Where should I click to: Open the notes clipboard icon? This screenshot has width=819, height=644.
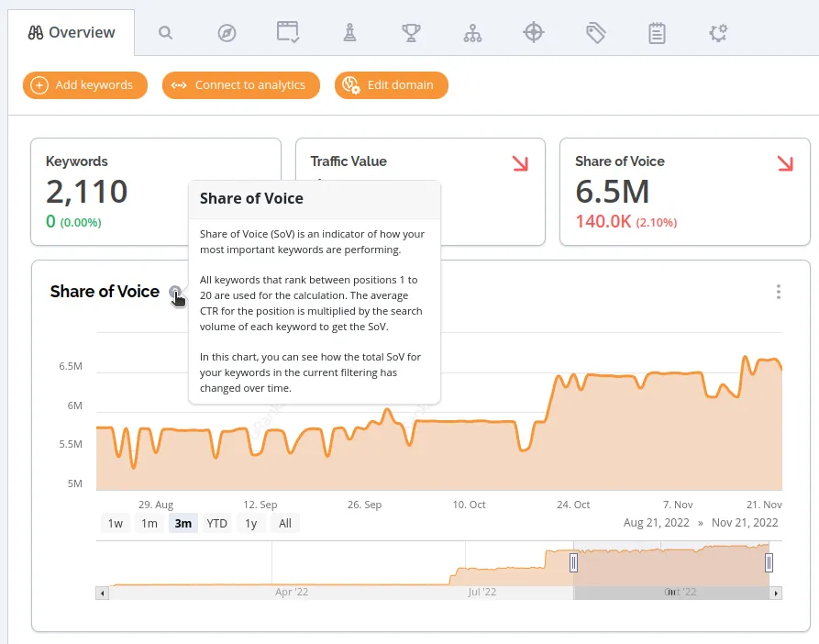(x=657, y=31)
